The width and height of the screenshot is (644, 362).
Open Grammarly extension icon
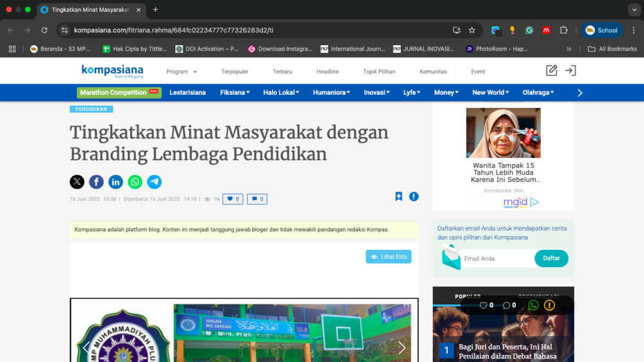click(x=529, y=30)
